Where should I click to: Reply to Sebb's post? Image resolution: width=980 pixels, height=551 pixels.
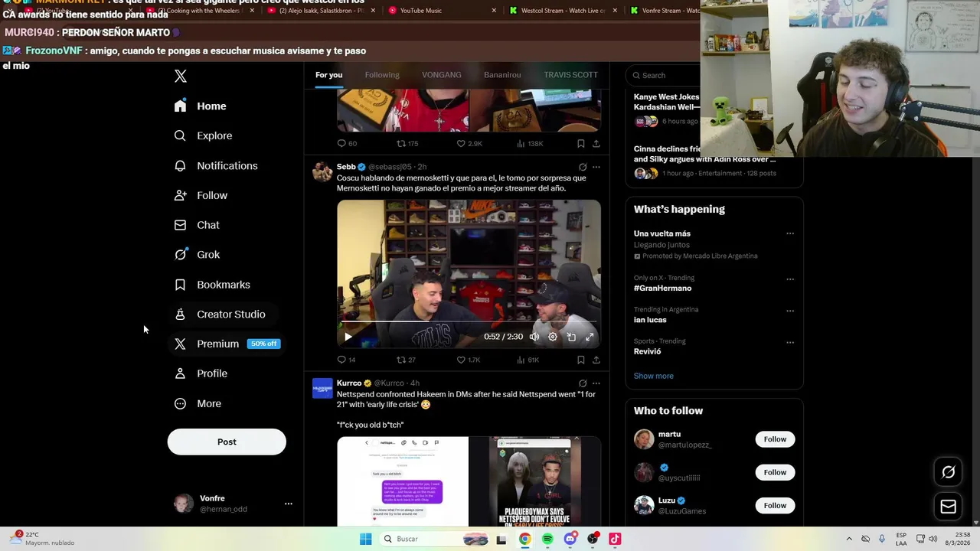pyautogui.click(x=341, y=360)
